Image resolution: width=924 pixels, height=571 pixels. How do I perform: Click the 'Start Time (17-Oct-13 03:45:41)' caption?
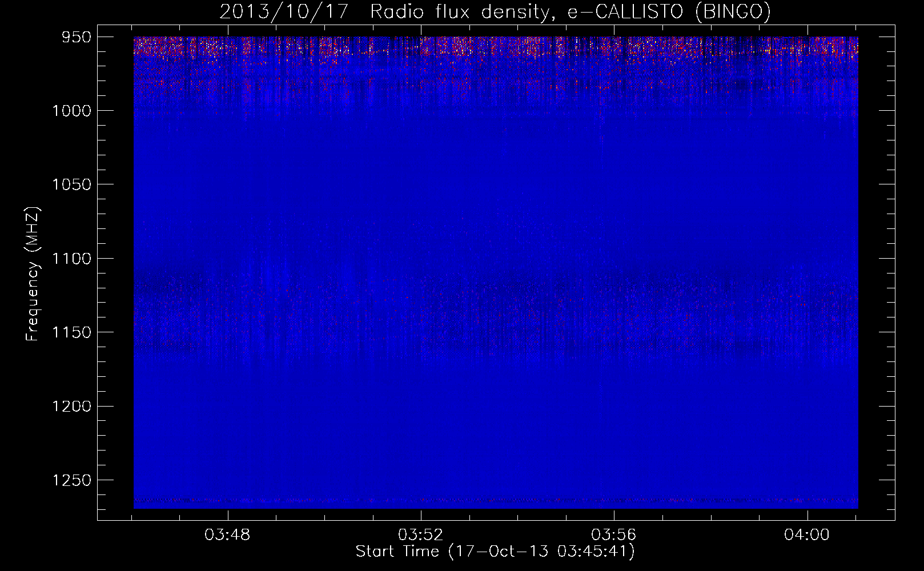point(495,552)
